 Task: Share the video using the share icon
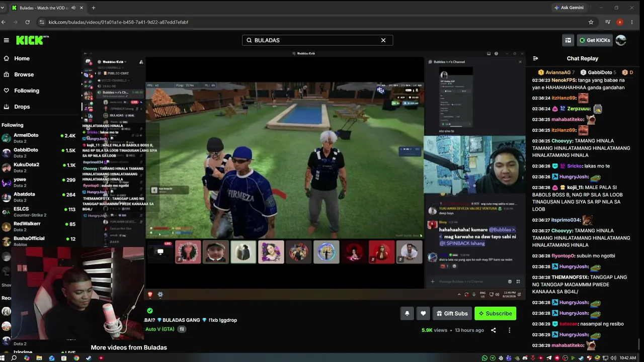493,330
